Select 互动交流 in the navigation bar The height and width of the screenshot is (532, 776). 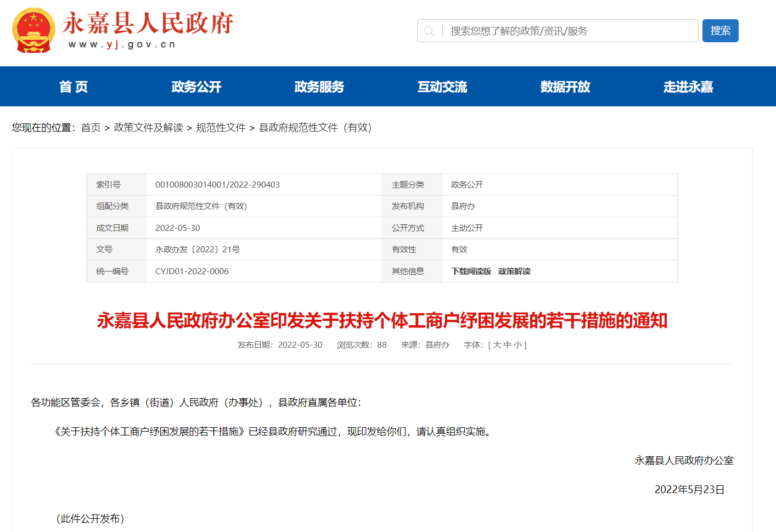click(442, 87)
